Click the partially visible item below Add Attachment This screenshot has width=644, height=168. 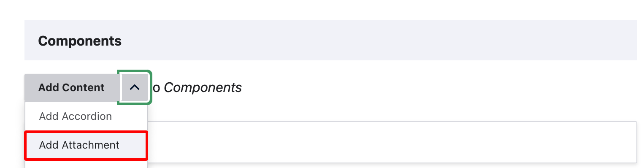coord(86,164)
